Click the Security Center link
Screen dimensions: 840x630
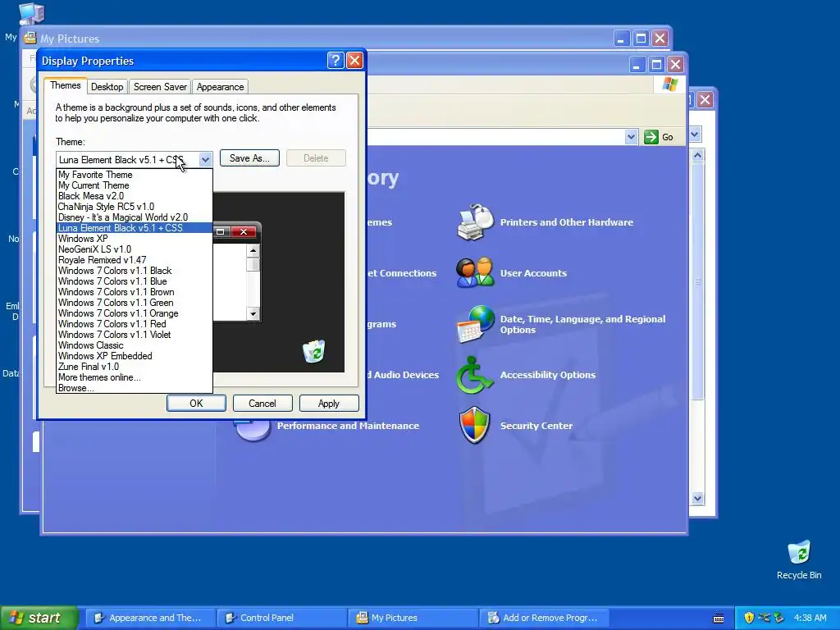(536, 426)
